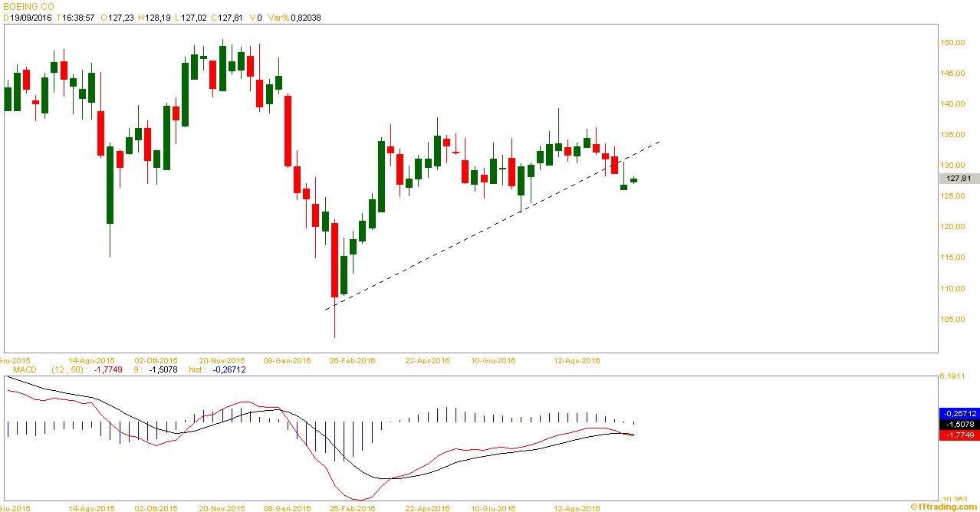Click the header closing price C 127,81
The height and width of the screenshot is (512, 980).
(x=231, y=18)
